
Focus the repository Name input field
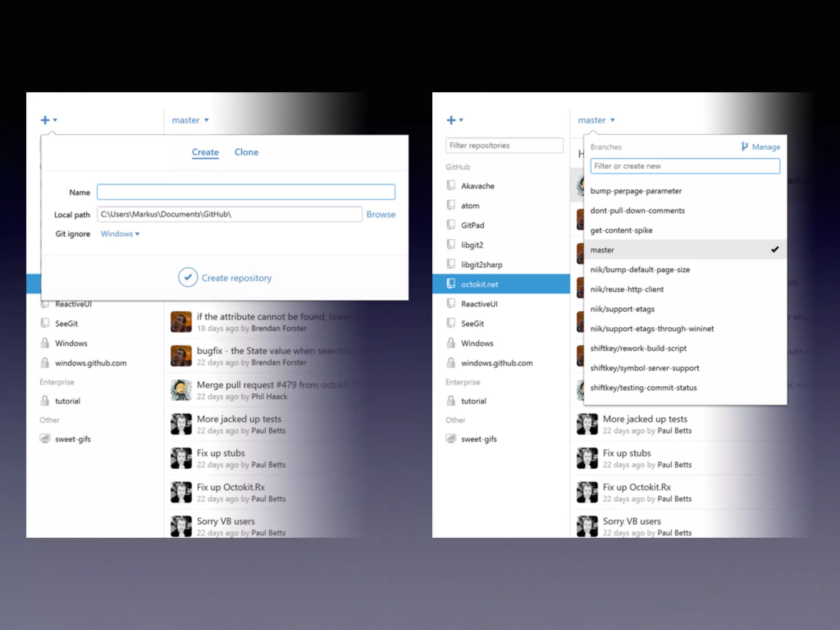[x=246, y=192]
